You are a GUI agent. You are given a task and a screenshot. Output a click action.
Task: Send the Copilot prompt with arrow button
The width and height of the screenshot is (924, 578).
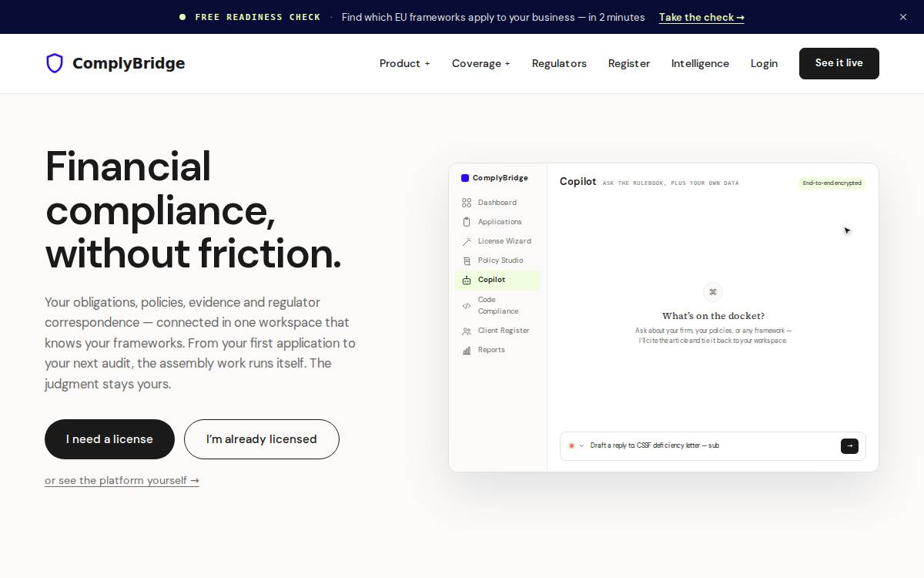(849, 445)
